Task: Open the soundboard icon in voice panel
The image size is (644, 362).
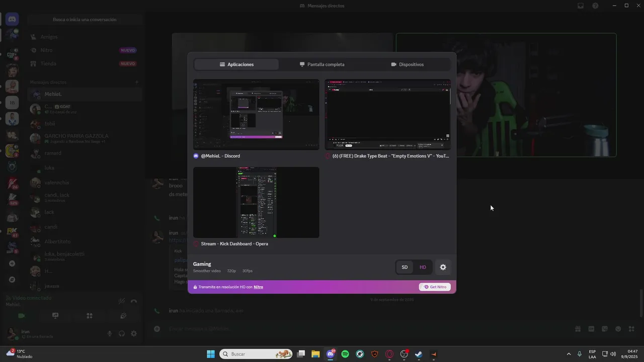Action: tap(123, 316)
